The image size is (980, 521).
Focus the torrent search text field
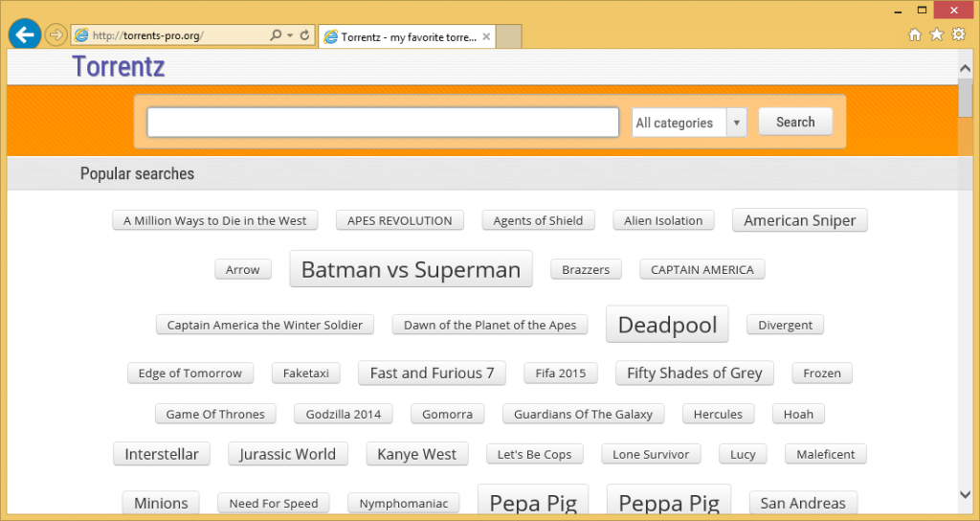coord(383,123)
